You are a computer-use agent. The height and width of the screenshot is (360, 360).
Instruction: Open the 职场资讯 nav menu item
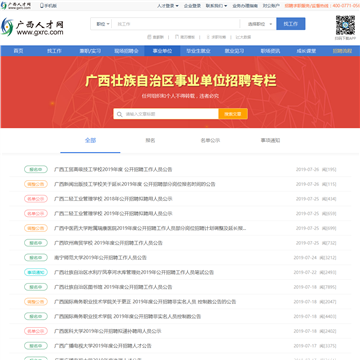click(x=270, y=51)
